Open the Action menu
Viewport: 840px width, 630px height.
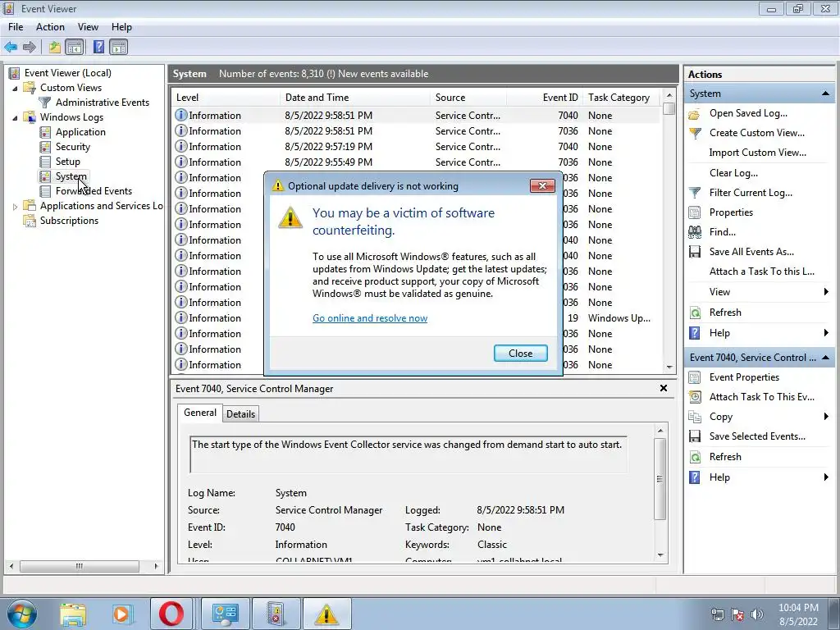point(50,27)
